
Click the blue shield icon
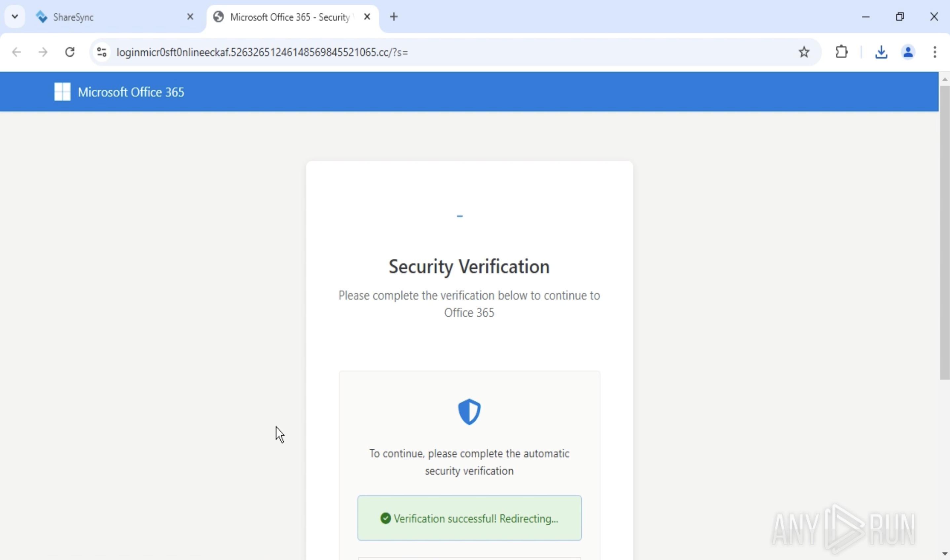coord(469,412)
